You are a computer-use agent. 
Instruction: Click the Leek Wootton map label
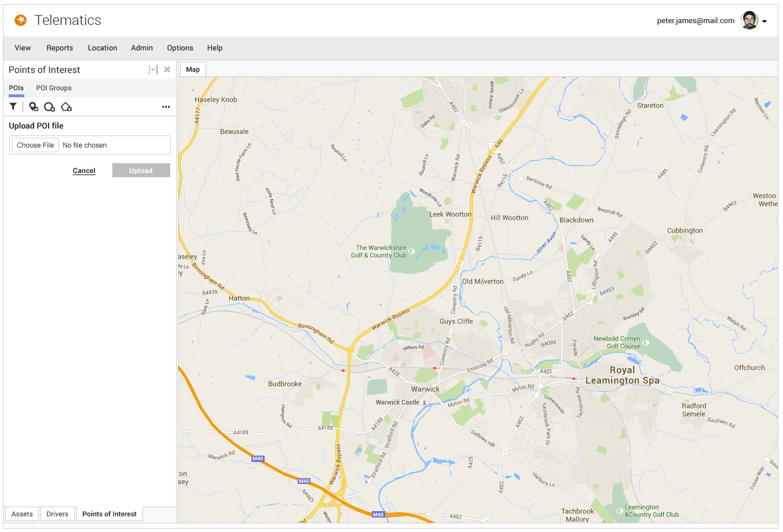pyautogui.click(x=450, y=214)
